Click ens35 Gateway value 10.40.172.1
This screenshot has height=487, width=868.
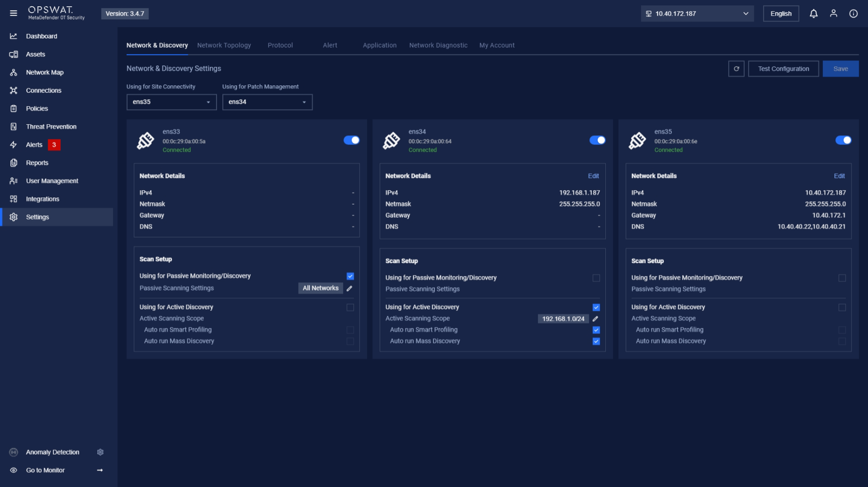[829, 215]
